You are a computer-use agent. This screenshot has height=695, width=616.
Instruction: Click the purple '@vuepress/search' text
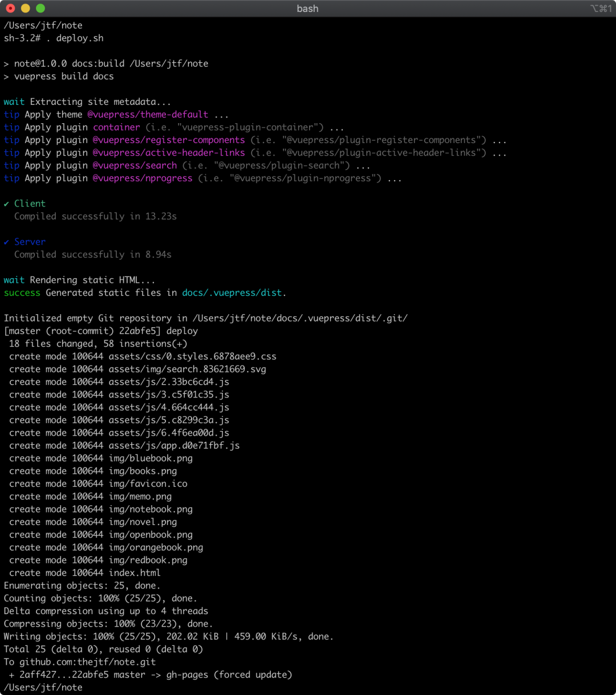point(135,165)
